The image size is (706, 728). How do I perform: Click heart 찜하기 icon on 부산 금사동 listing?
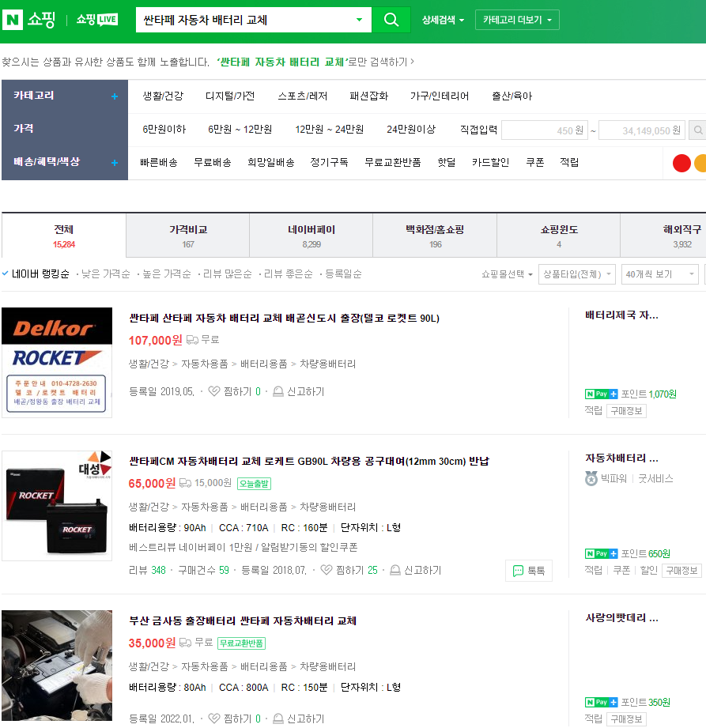tap(213, 719)
